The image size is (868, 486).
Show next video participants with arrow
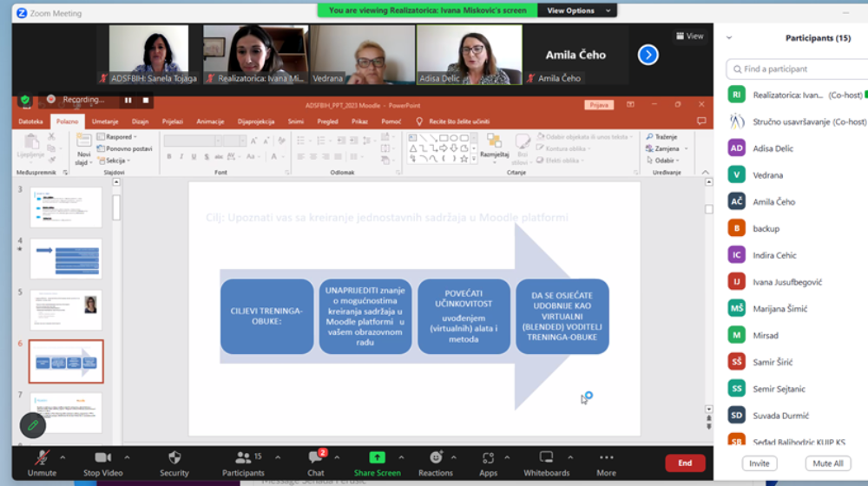[648, 55]
